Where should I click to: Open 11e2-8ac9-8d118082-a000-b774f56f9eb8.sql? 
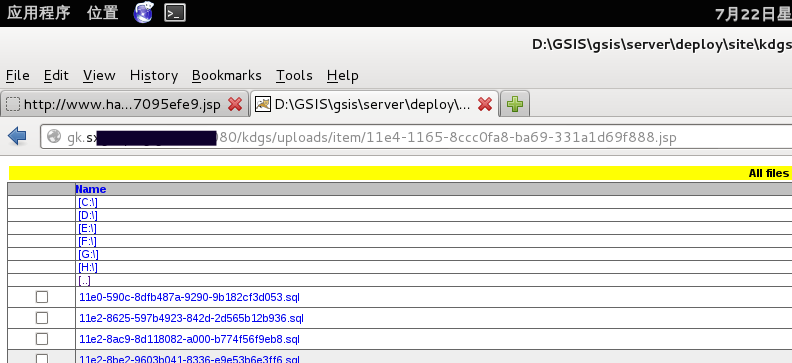189,339
